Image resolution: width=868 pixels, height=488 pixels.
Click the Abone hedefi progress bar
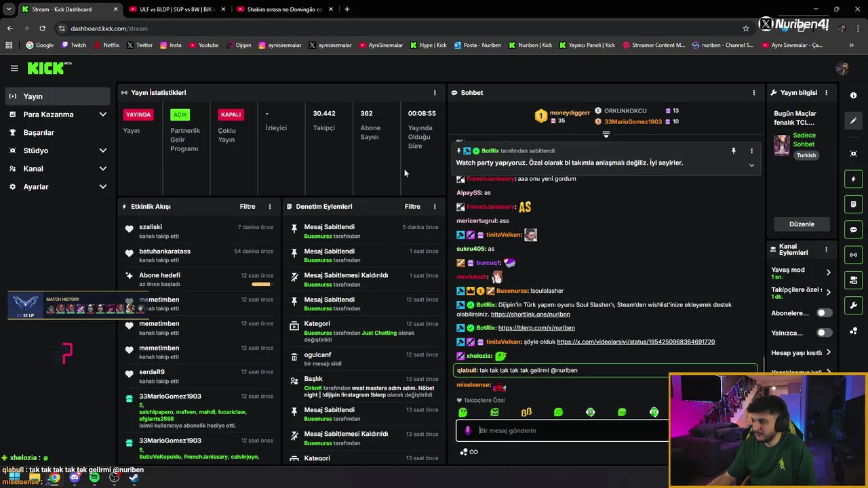[x=261, y=285]
